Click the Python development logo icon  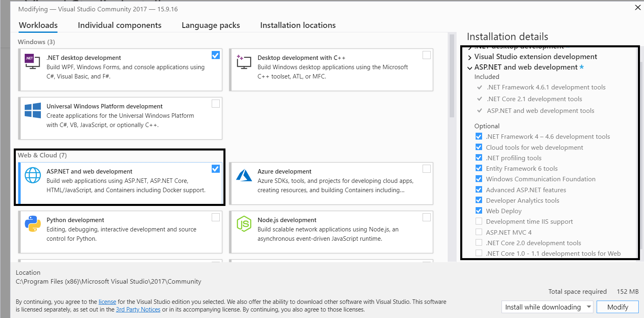tap(33, 224)
